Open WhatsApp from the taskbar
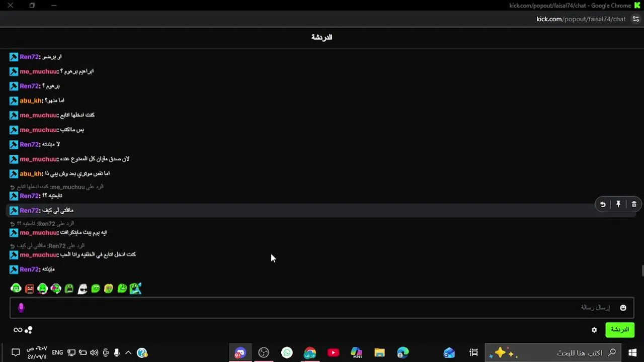This screenshot has width=644, height=362. click(287, 352)
